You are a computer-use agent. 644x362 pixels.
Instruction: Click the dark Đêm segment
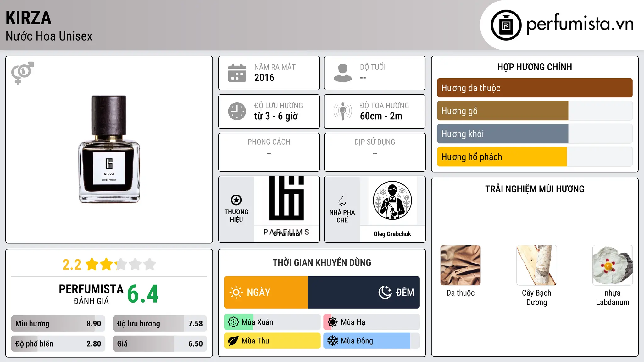click(364, 292)
